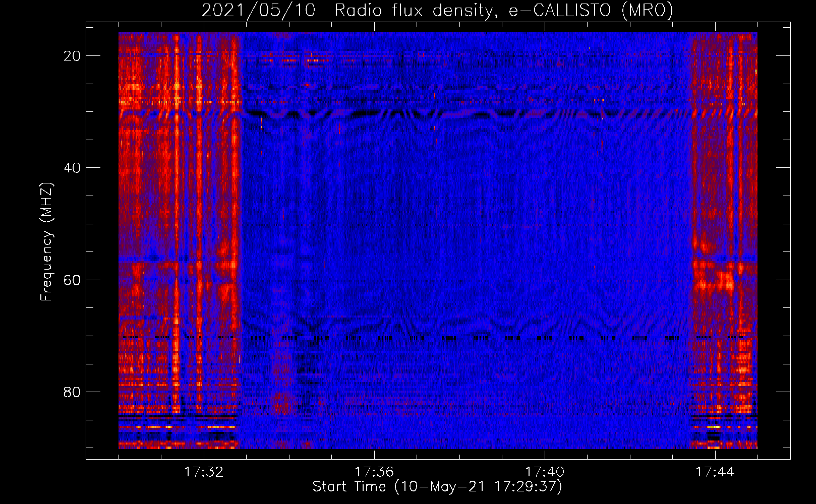The height and width of the screenshot is (504, 816).
Task: Click the 80 frequency tick label
Action: tap(72, 392)
